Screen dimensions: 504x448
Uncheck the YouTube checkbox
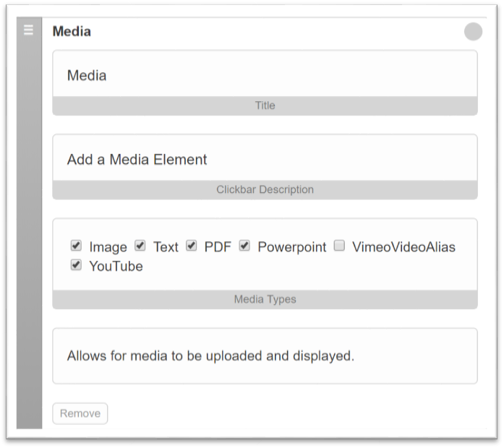(76, 265)
